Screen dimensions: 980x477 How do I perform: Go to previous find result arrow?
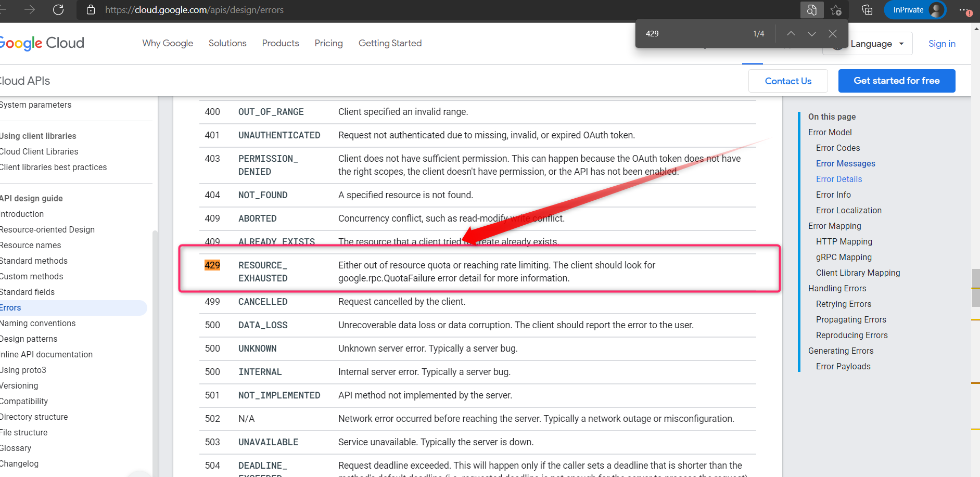791,34
